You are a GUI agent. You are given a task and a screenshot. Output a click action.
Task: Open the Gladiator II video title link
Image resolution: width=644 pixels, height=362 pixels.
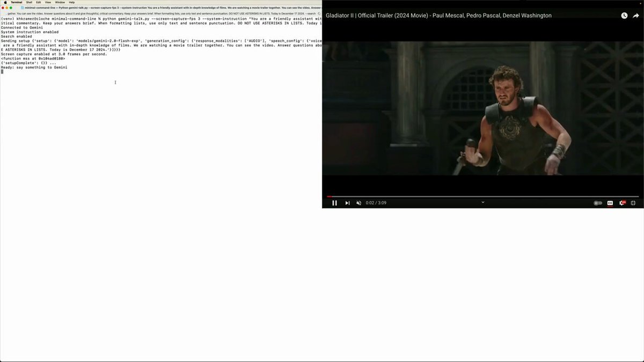coord(438,16)
